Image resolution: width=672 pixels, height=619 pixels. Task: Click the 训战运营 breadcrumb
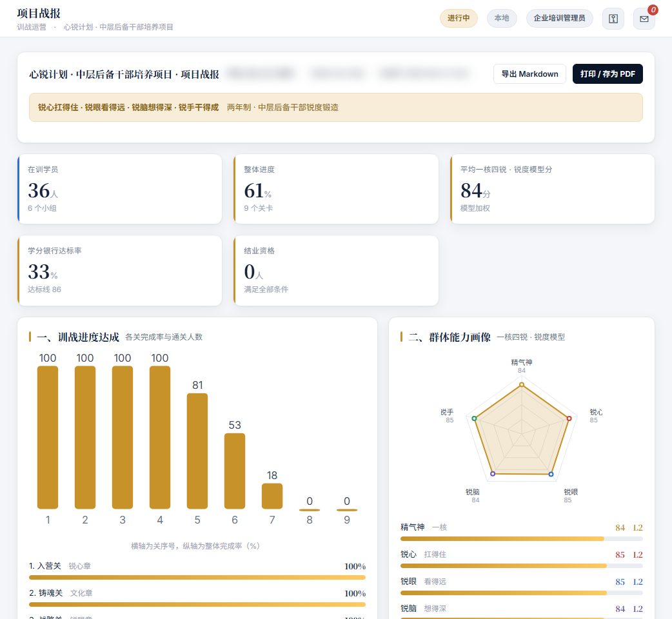pyautogui.click(x=32, y=27)
